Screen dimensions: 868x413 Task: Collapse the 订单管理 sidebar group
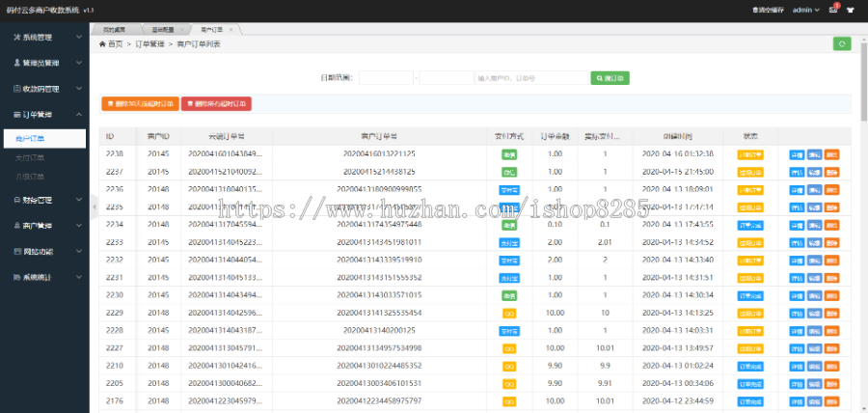(44, 115)
